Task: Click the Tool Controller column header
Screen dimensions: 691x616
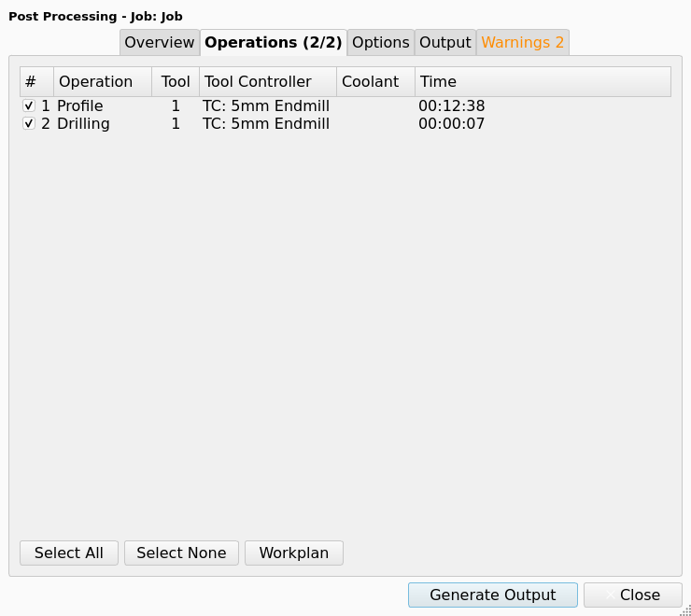Action: click(x=268, y=81)
